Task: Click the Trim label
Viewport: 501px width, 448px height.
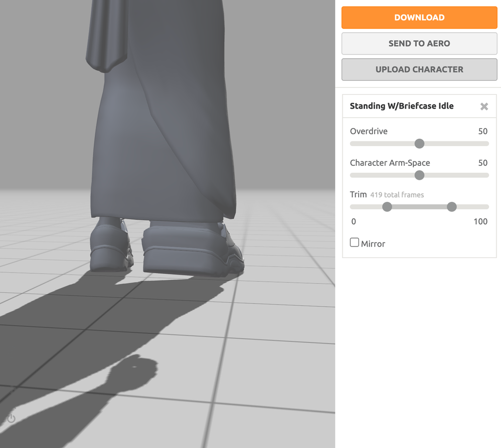Action: pos(358,194)
